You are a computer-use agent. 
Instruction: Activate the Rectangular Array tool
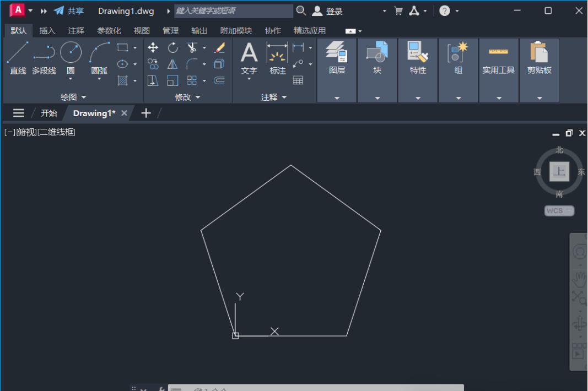[x=192, y=80]
